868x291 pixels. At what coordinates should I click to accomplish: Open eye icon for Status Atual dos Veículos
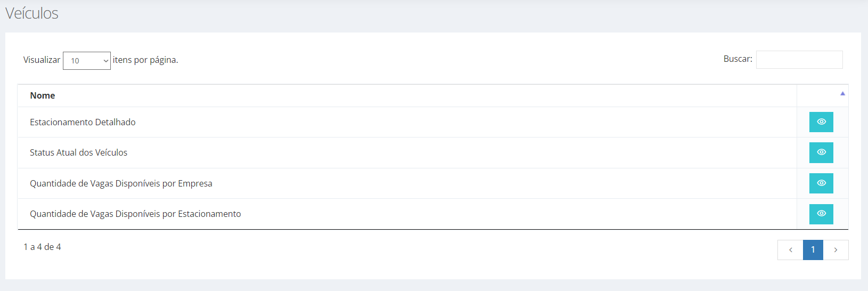821,152
